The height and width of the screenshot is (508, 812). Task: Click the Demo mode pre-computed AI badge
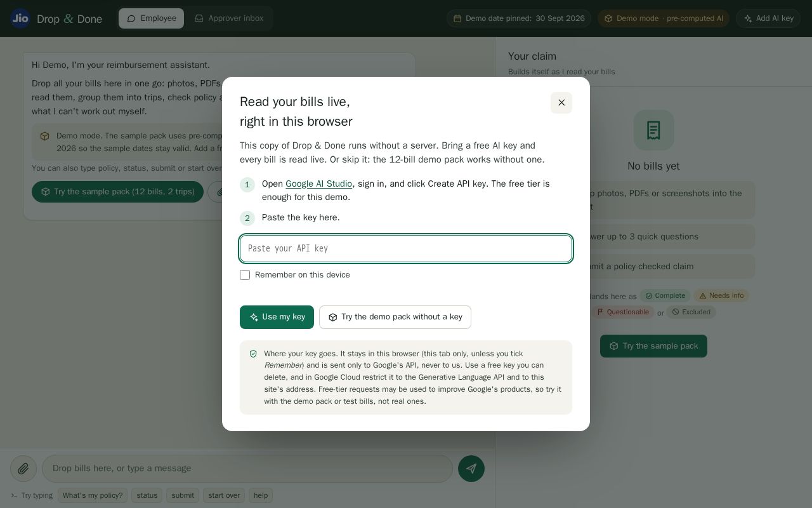point(664,18)
